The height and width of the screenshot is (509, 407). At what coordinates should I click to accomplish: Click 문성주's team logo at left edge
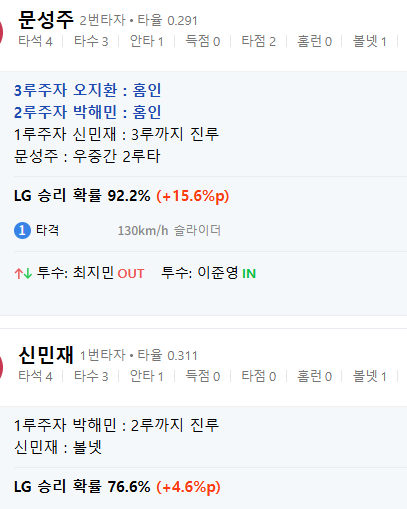(x=1, y=32)
